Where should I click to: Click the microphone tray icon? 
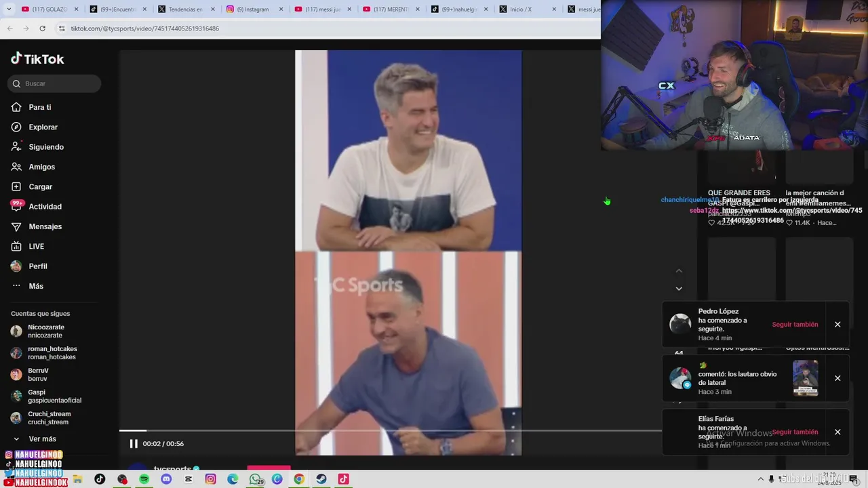[x=771, y=479]
